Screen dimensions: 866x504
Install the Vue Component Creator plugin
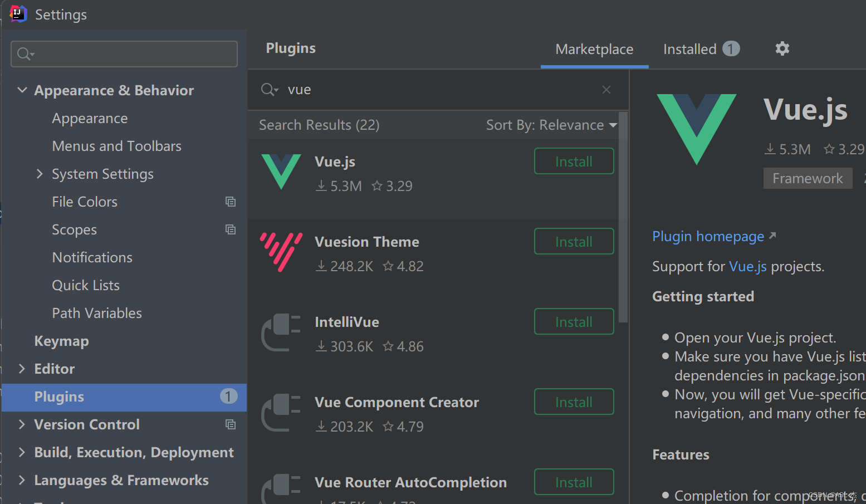[574, 402]
